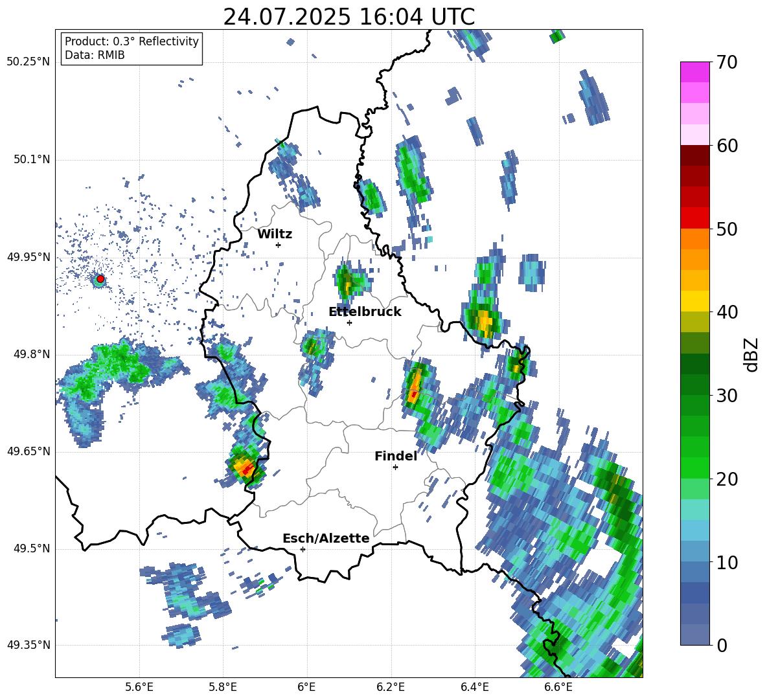Click the 0 label on the colorbar
767x700 pixels.
coord(722,645)
